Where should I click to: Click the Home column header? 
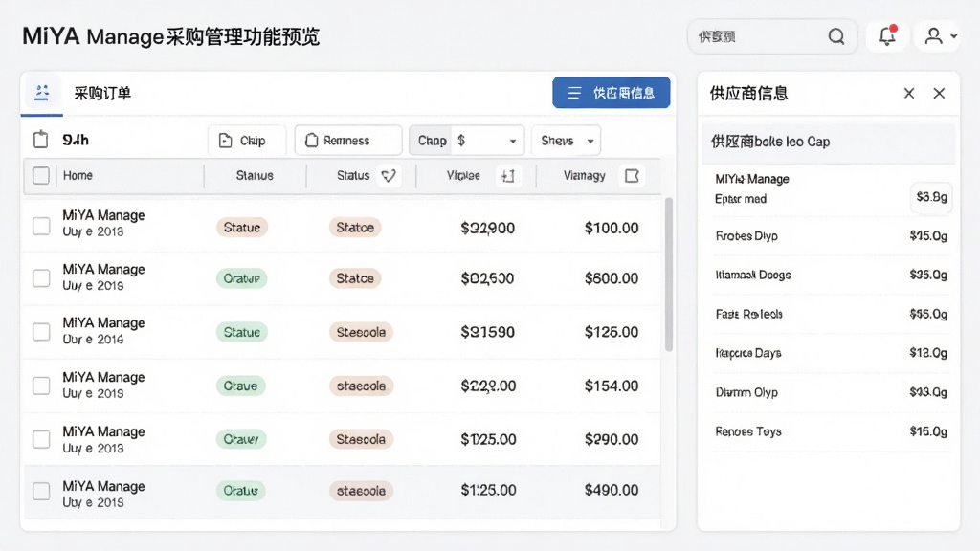(78, 176)
